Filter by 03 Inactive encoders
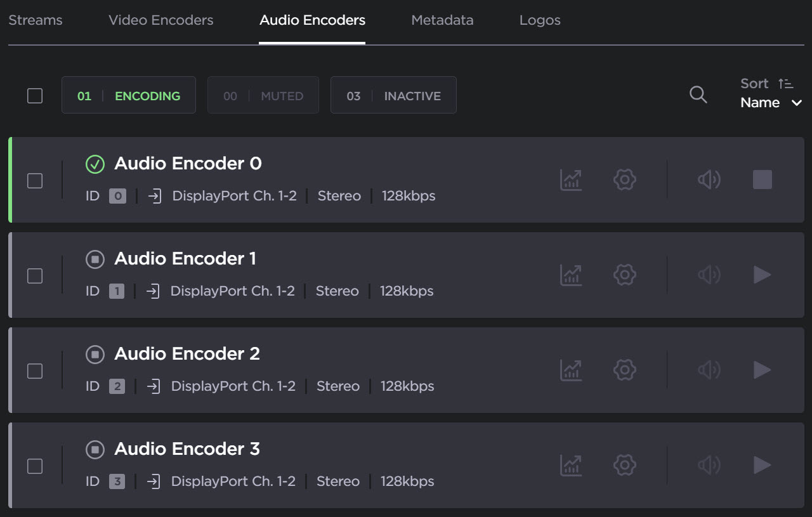 393,96
